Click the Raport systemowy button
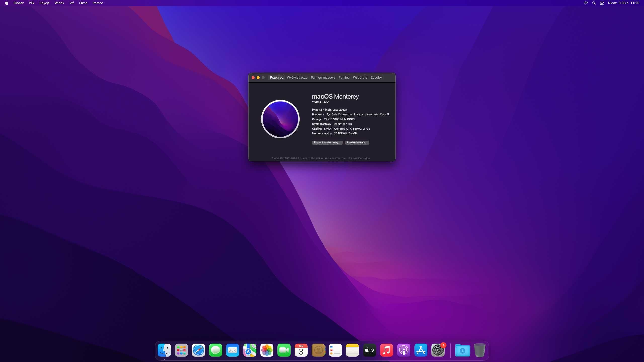 (x=327, y=142)
